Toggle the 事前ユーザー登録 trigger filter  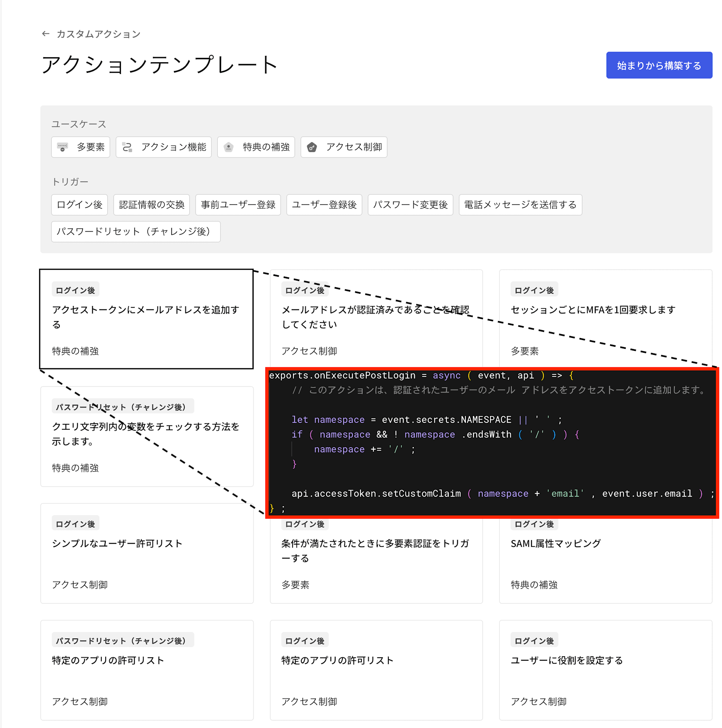point(238,205)
